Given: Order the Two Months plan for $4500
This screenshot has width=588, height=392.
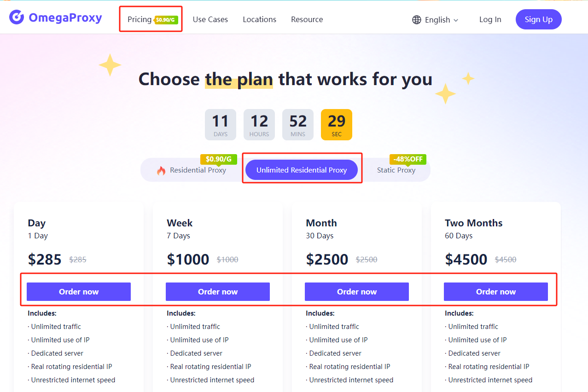Looking at the screenshot, I should [496, 292].
